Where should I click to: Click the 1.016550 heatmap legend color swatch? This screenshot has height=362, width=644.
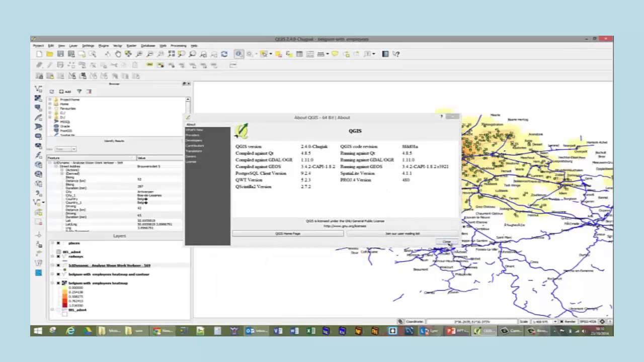64,305
